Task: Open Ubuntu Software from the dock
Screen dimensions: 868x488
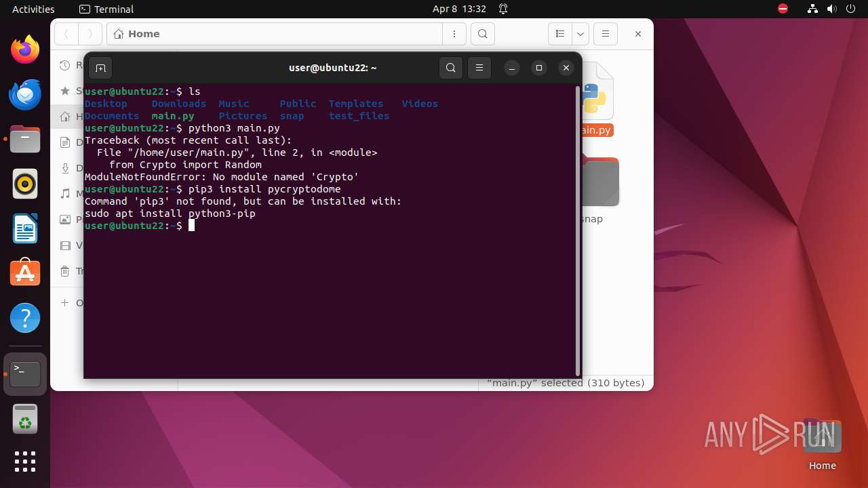Action: [25, 273]
